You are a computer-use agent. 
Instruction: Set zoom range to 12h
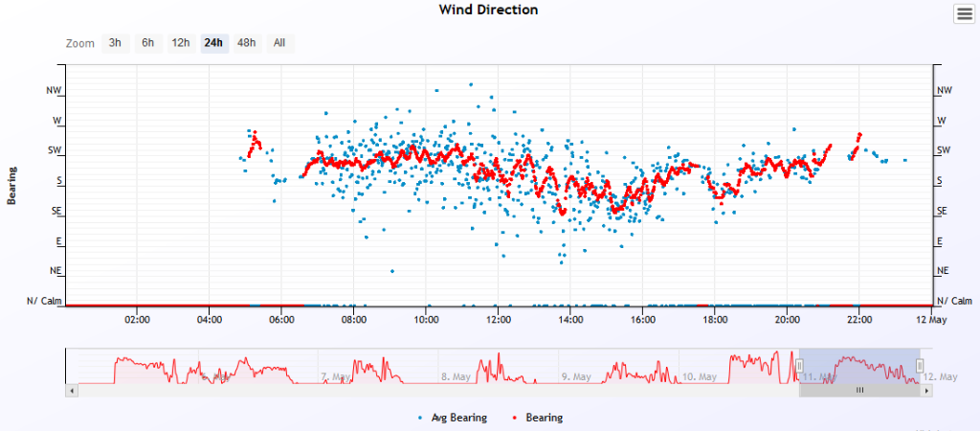pos(181,43)
